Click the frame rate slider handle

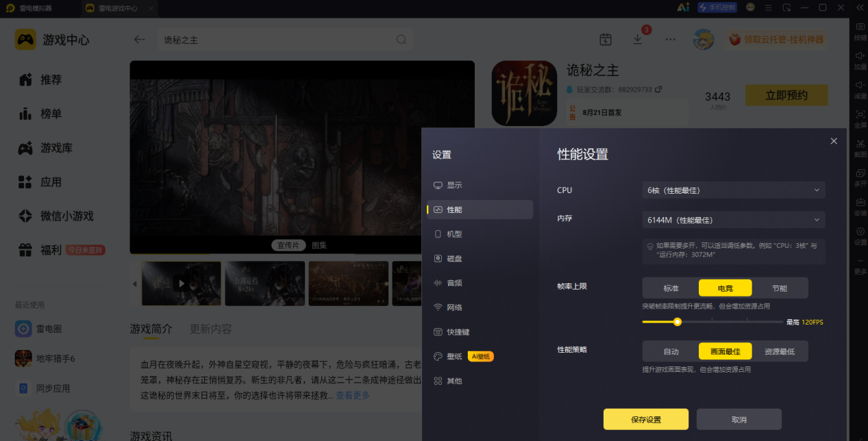(x=678, y=322)
